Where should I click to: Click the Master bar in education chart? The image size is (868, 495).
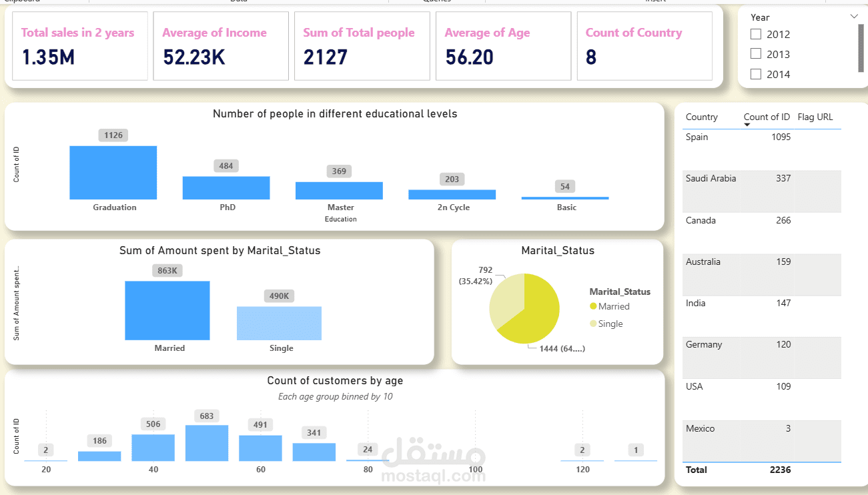point(339,191)
